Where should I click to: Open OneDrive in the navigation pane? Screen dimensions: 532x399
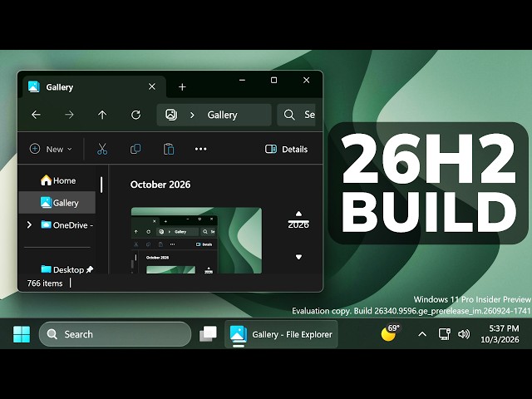click(66, 225)
